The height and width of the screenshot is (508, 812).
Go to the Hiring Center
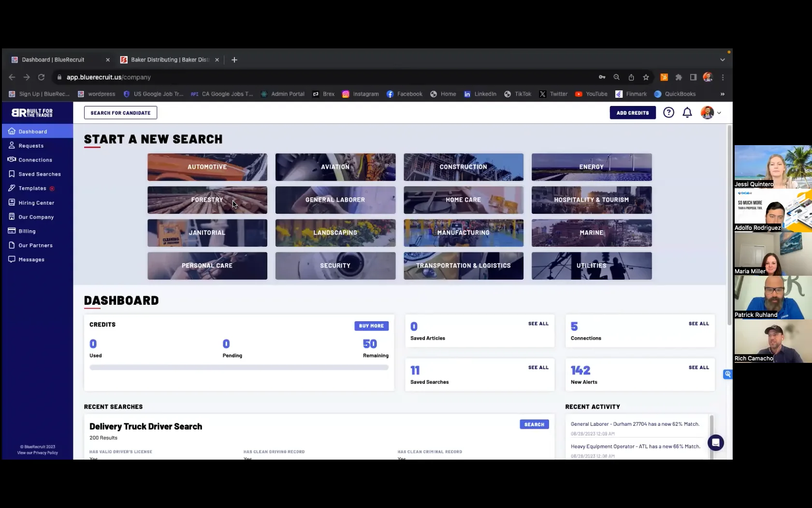(x=35, y=203)
